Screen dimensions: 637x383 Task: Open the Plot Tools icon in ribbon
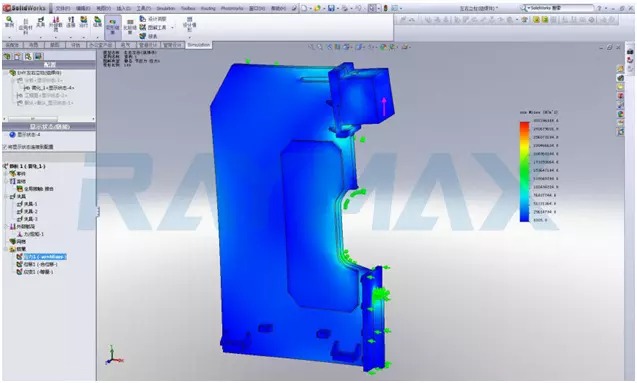coord(154,28)
